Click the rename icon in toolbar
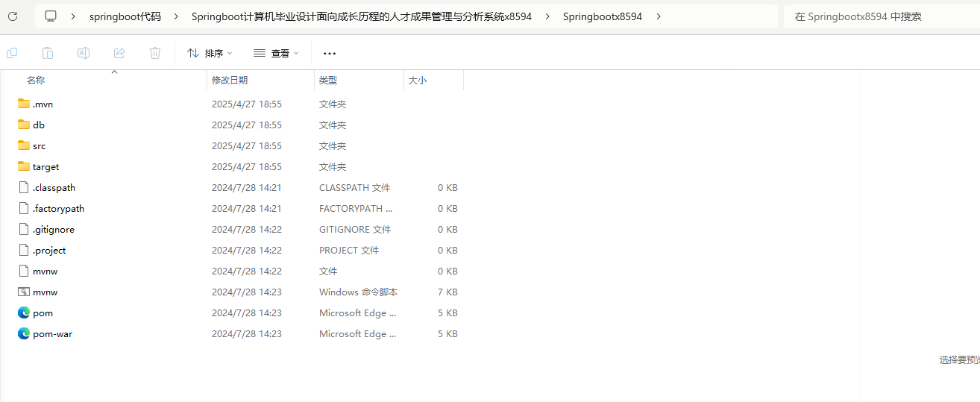Screen dimensions: 980x402 point(84,53)
